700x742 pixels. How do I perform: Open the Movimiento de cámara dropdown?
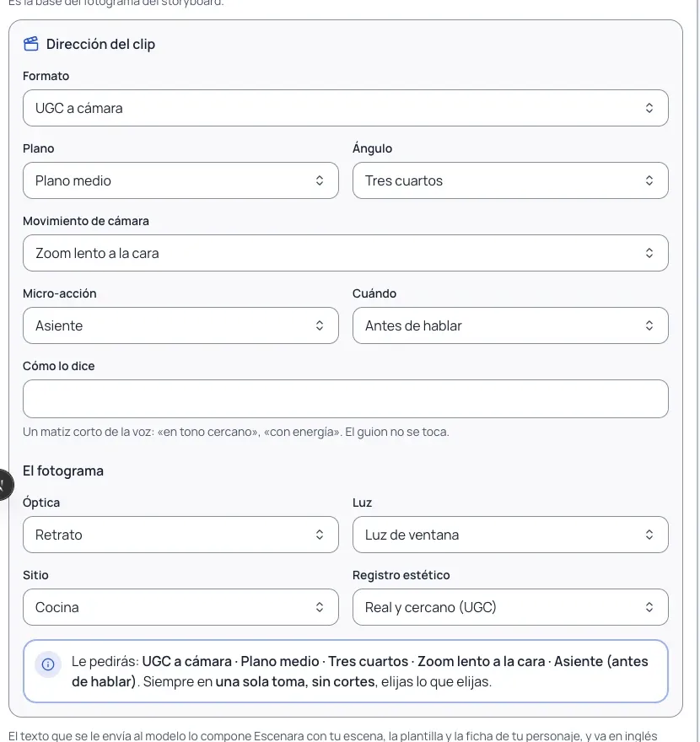coord(346,253)
